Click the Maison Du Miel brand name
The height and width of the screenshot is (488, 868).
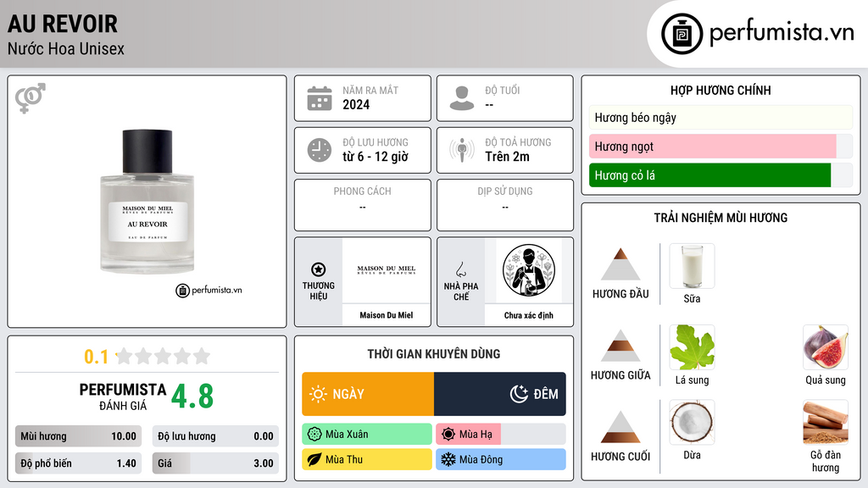tap(386, 315)
